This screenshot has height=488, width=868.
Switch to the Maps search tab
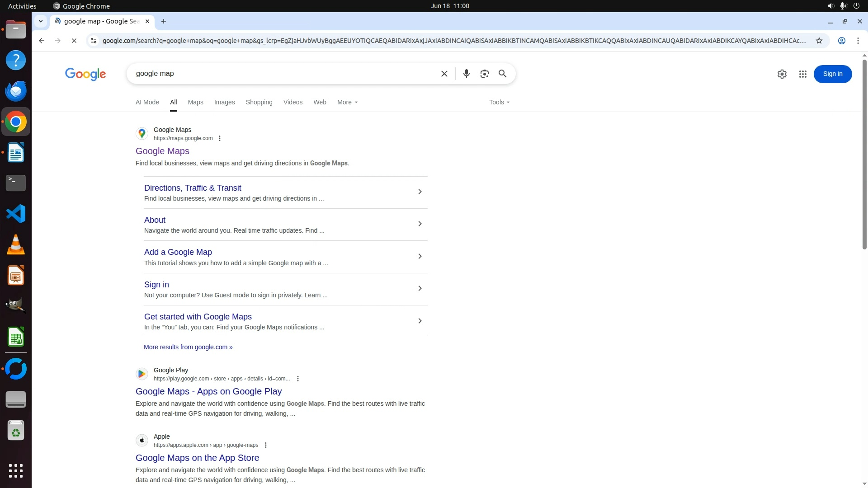point(195,102)
